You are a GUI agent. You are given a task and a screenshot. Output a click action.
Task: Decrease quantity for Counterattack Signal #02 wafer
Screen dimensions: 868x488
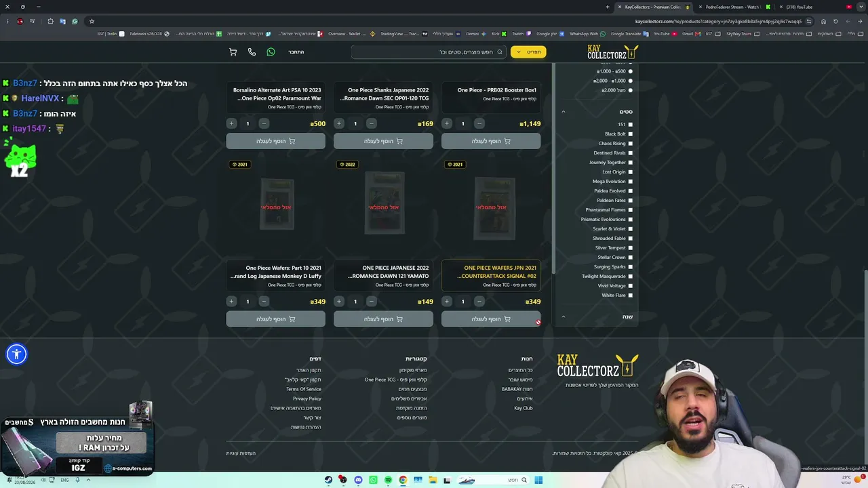coord(479,302)
